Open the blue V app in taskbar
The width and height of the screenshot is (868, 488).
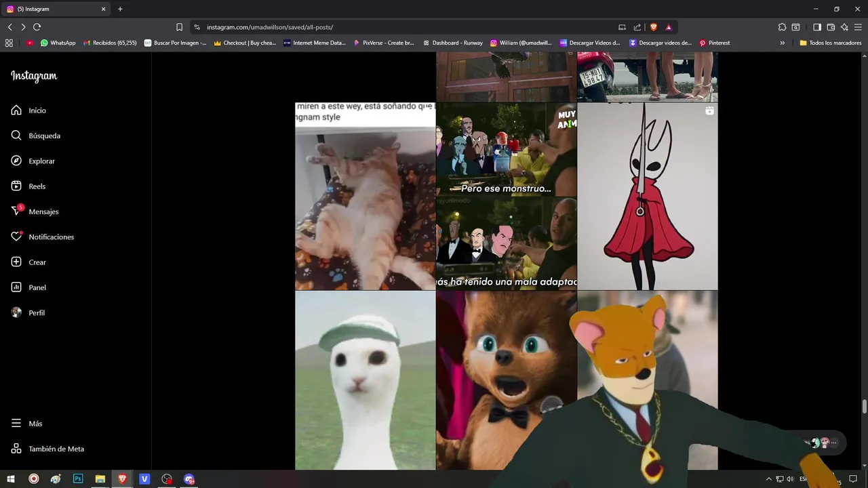(x=144, y=479)
